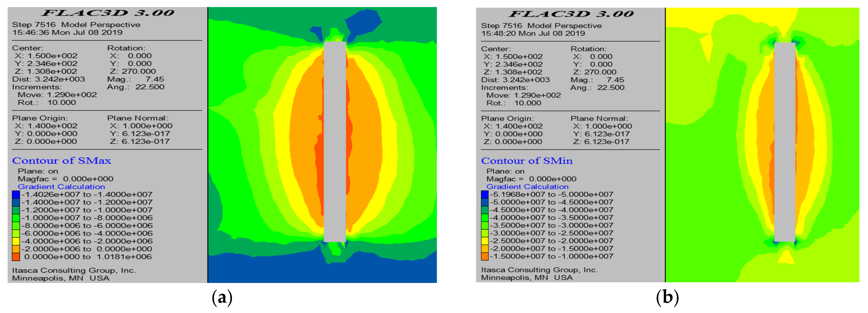
Task: Click the '(a)' figure caption label
Action: [222, 298]
